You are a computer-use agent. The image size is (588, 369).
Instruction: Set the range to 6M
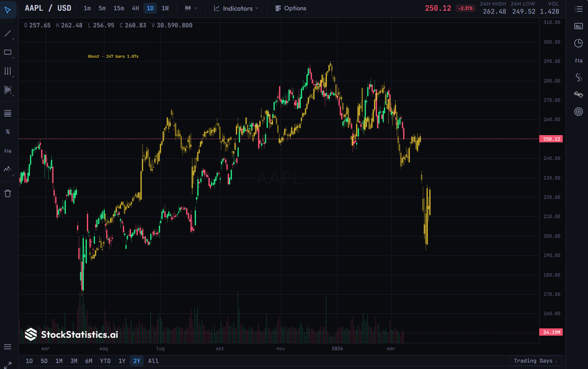89,361
